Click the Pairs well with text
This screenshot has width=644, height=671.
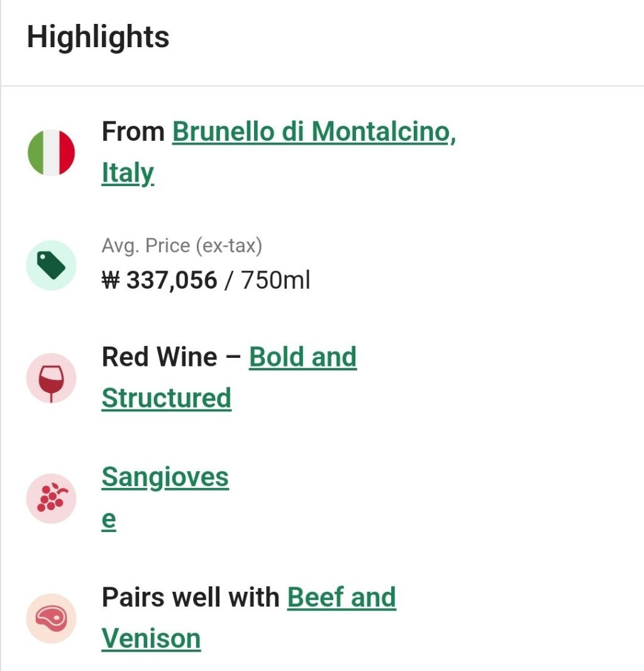click(190, 597)
